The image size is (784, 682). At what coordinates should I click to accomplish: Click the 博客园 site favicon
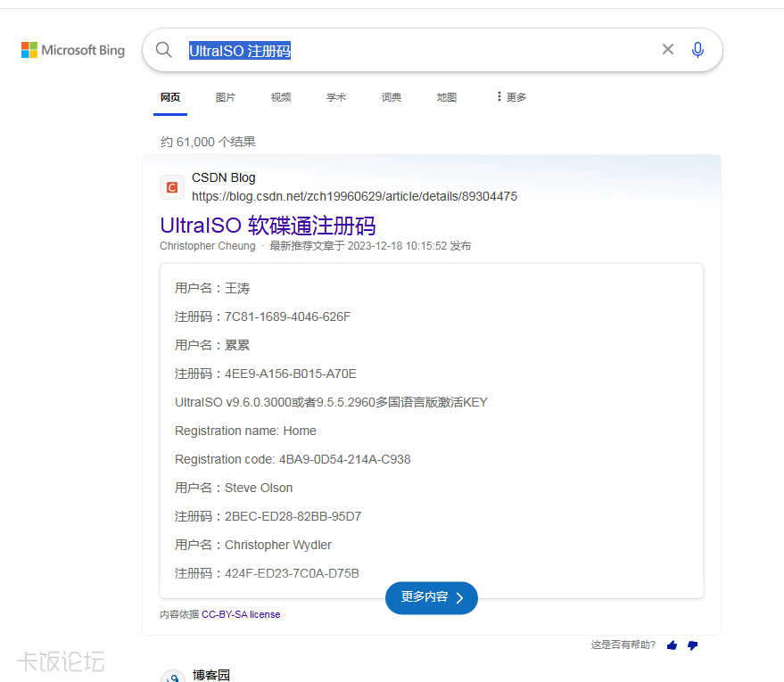[173, 678]
